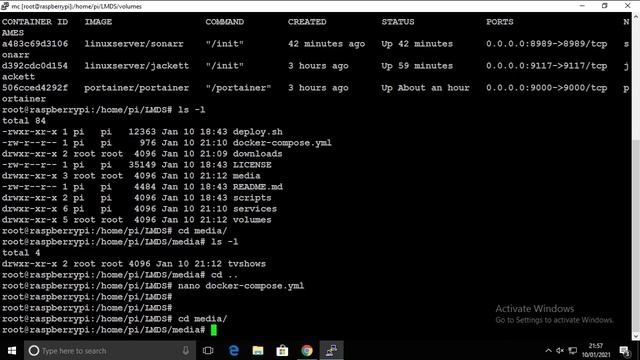Click the scrollbar up arrow
Image resolution: width=640 pixels, height=360 pixels.
[x=636, y=17]
